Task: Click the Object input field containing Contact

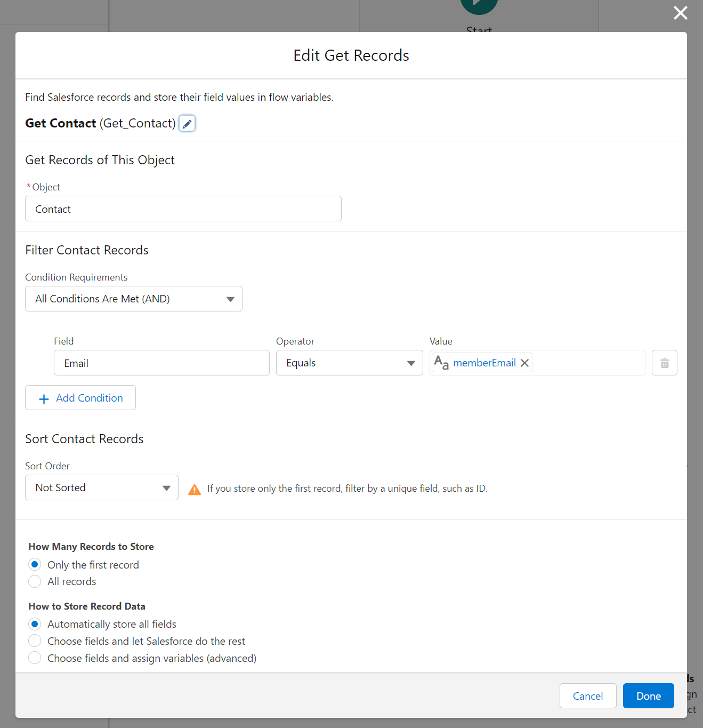Action: [183, 209]
